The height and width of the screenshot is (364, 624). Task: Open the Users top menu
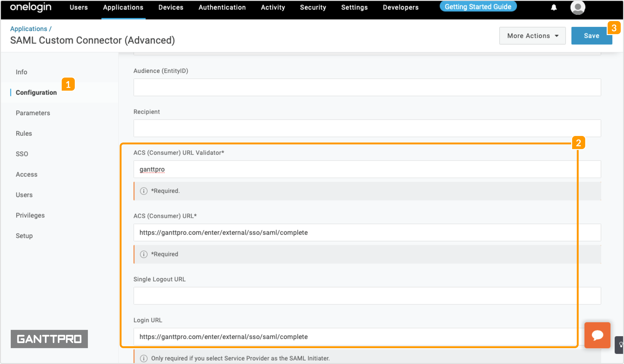(x=79, y=7)
